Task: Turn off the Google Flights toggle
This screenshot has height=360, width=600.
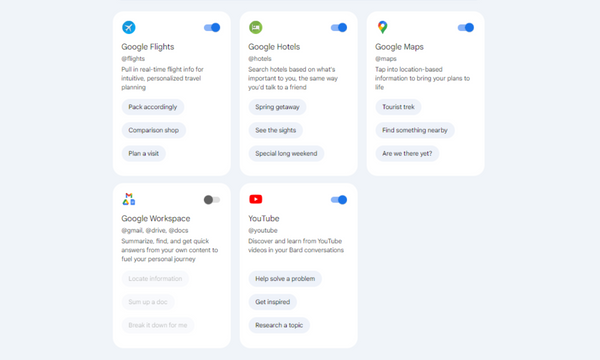Action: pyautogui.click(x=212, y=28)
